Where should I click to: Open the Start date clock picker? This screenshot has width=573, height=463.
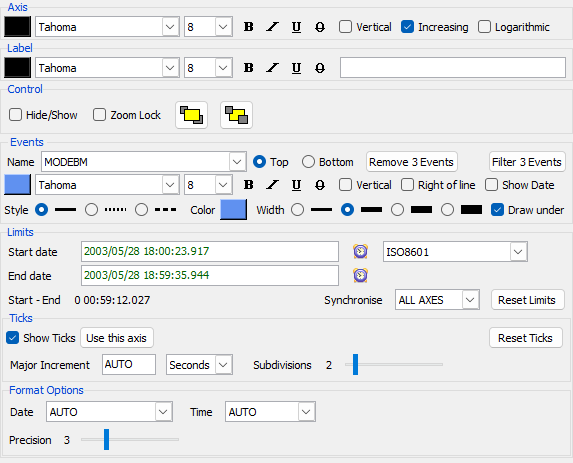[360, 251]
